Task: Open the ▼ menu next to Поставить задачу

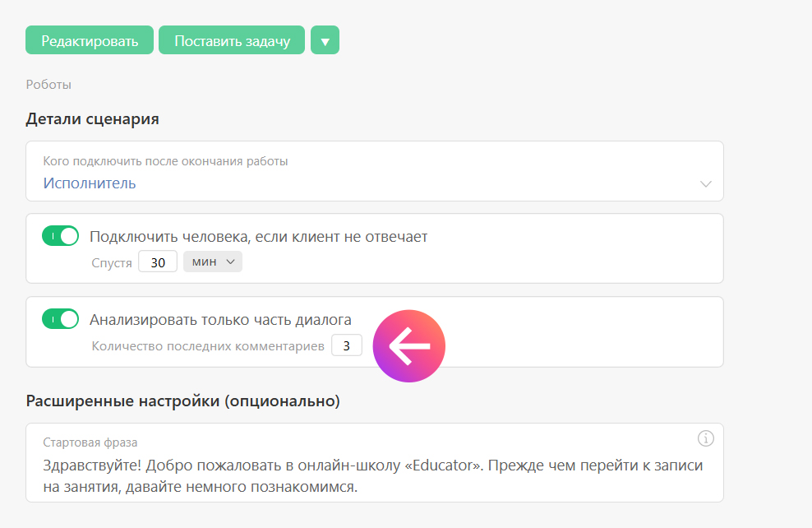Action: 325,40
